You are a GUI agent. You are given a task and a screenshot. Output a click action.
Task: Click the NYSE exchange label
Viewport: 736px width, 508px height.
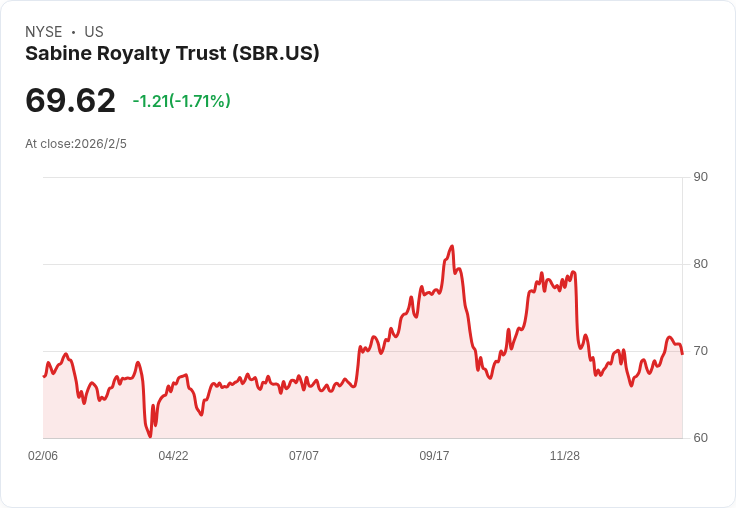pyautogui.click(x=44, y=32)
